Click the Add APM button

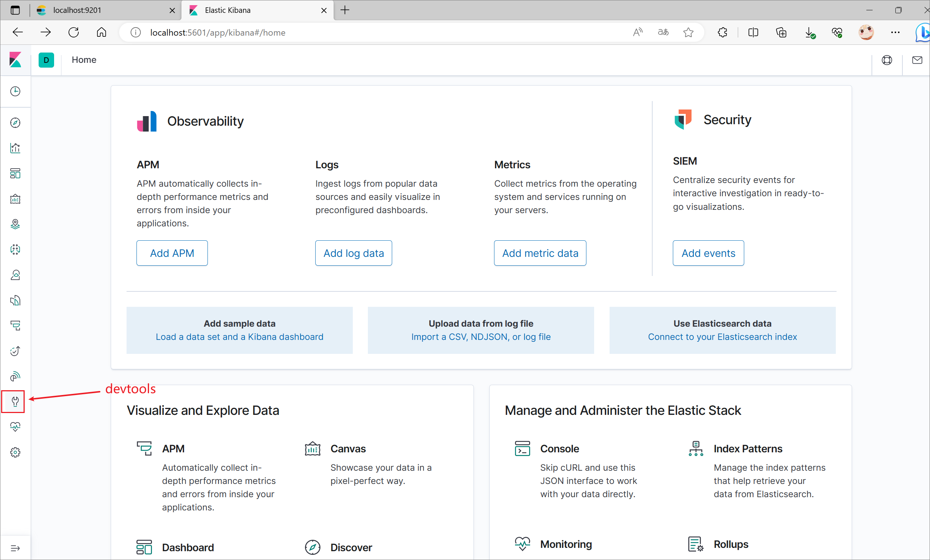click(x=172, y=253)
